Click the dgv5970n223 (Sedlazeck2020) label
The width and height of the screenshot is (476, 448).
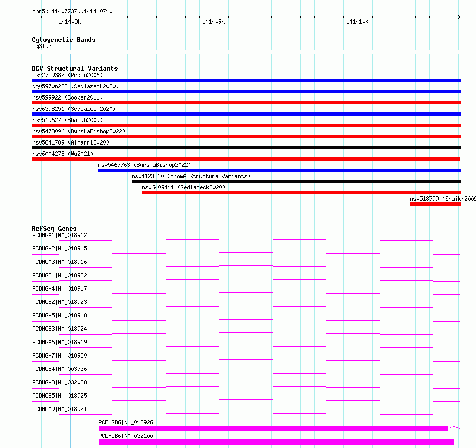pos(75,86)
